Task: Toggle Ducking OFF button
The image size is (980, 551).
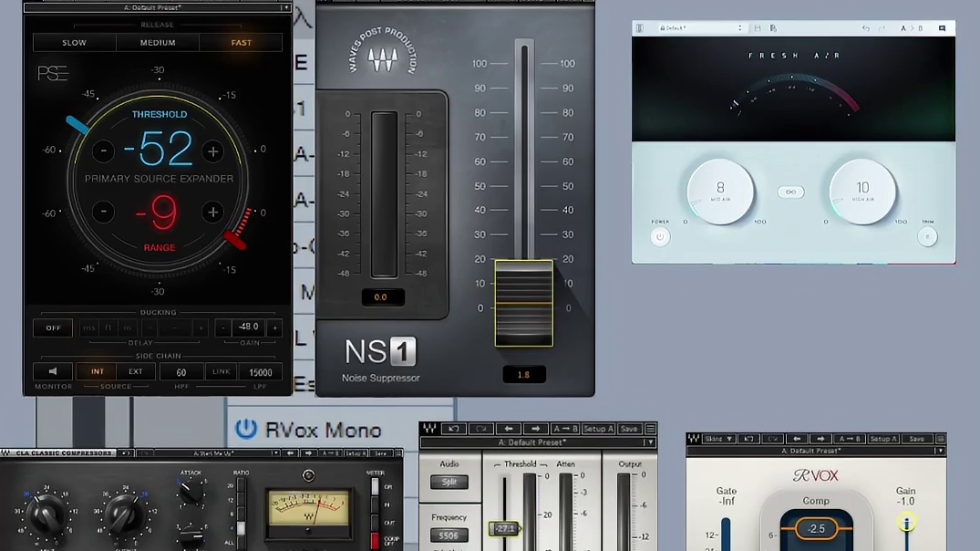Action: [53, 327]
